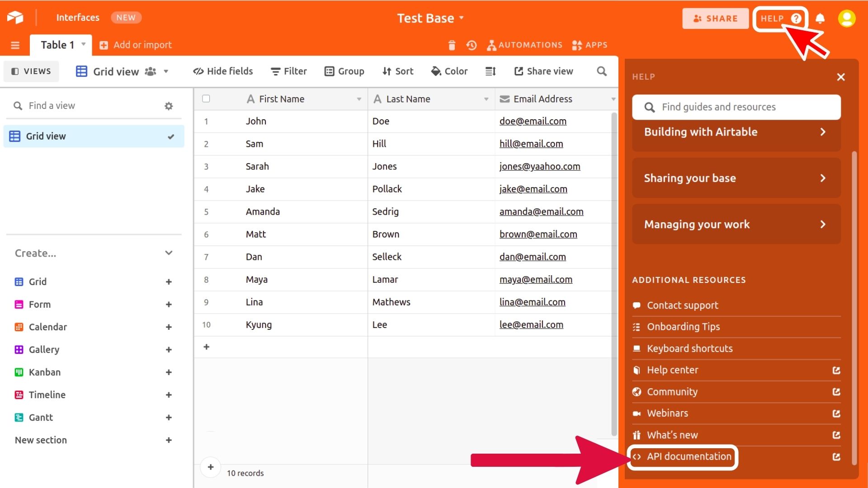Viewport: 868px width, 488px height.
Task: Add a new Grid view with plus
Action: coord(169,282)
